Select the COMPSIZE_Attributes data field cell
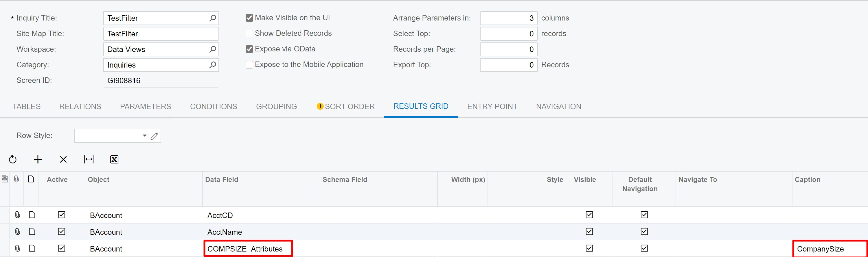The height and width of the screenshot is (257, 868). [x=248, y=249]
